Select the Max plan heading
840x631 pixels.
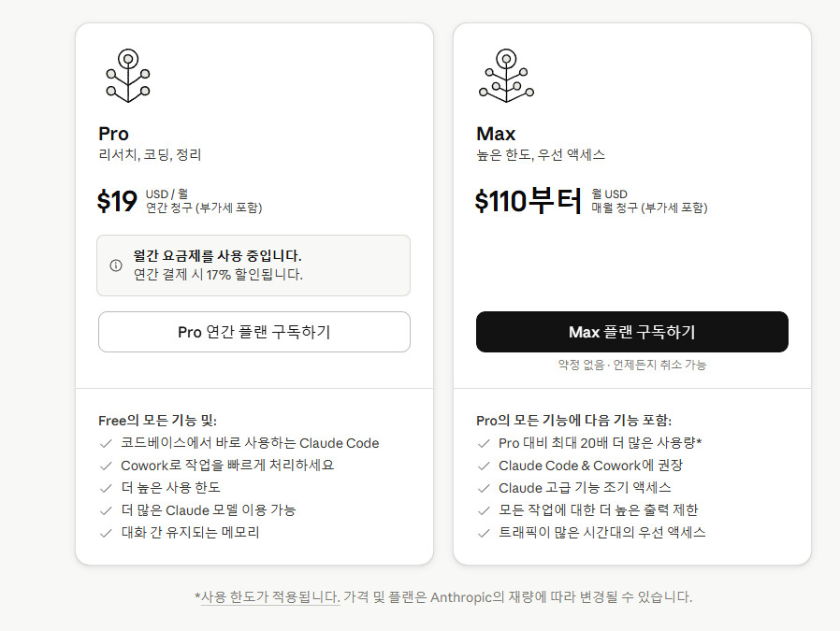tap(496, 134)
